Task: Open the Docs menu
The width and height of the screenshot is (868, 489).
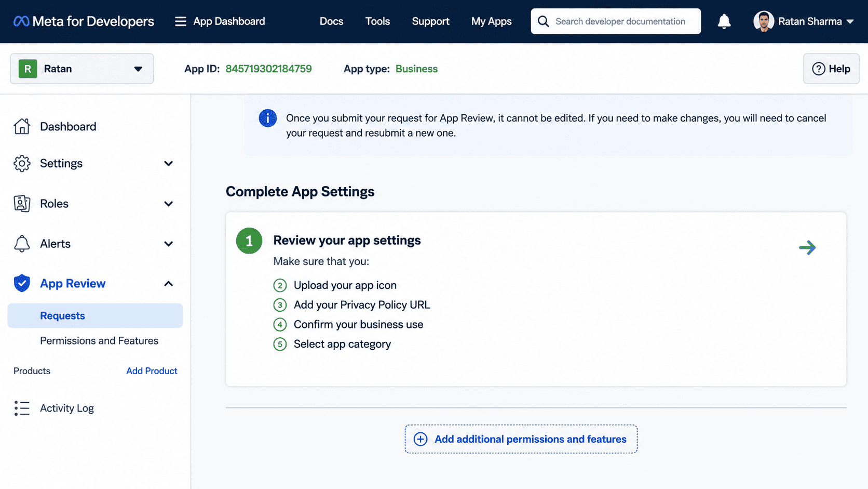Action: [331, 21]
